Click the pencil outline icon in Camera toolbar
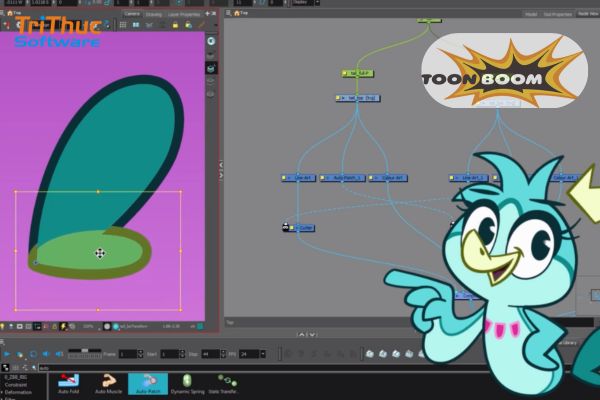This screenshot has height=400, width=600. pos(201,25)
